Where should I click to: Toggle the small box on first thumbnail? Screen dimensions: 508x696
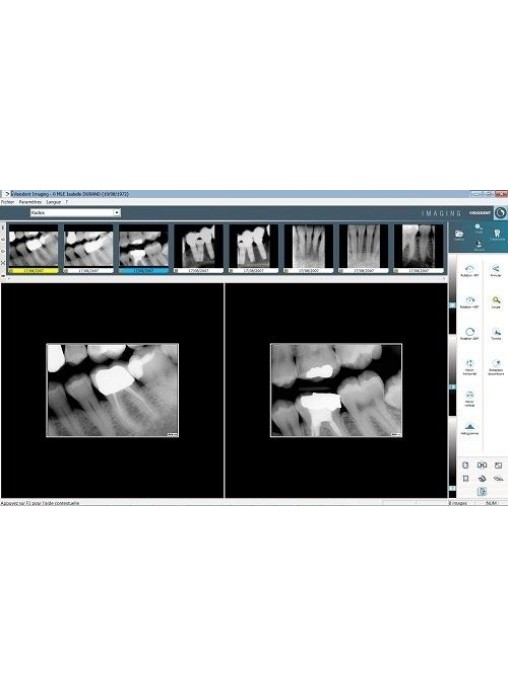click(11, 270)
